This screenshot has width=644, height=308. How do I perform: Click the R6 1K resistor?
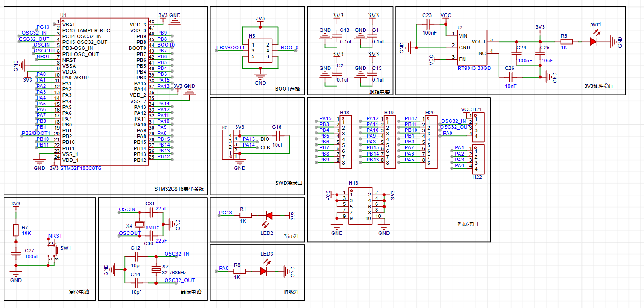(x=566, y=42)
